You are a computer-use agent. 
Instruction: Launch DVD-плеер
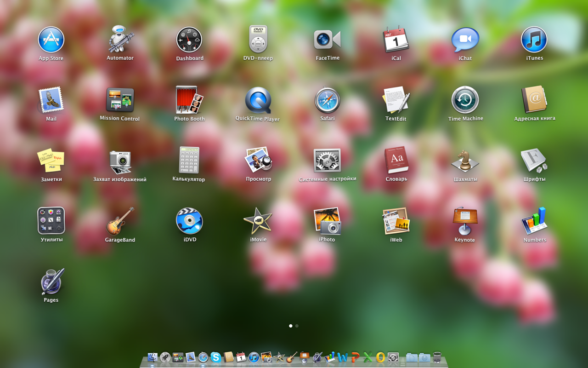point(258,40)
